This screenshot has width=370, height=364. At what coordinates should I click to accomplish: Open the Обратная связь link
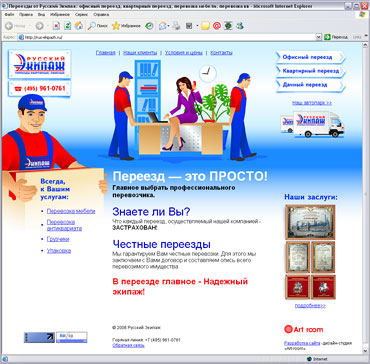tap(128, 345)
